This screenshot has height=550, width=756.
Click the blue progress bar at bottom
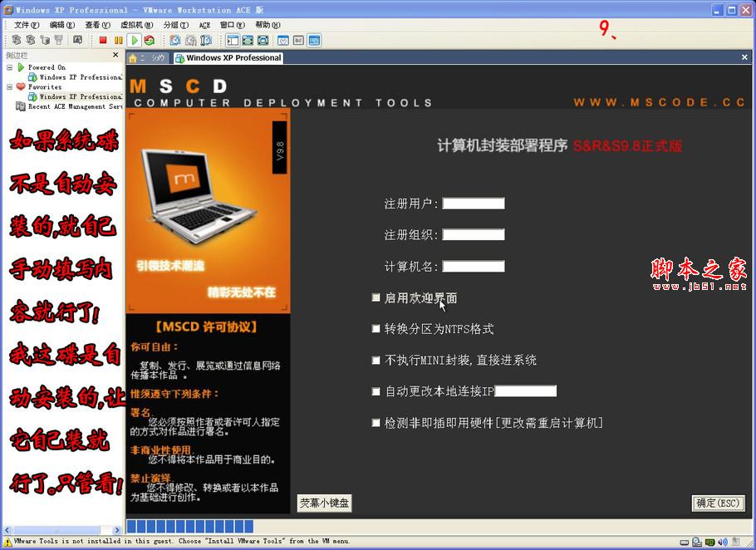191,526
